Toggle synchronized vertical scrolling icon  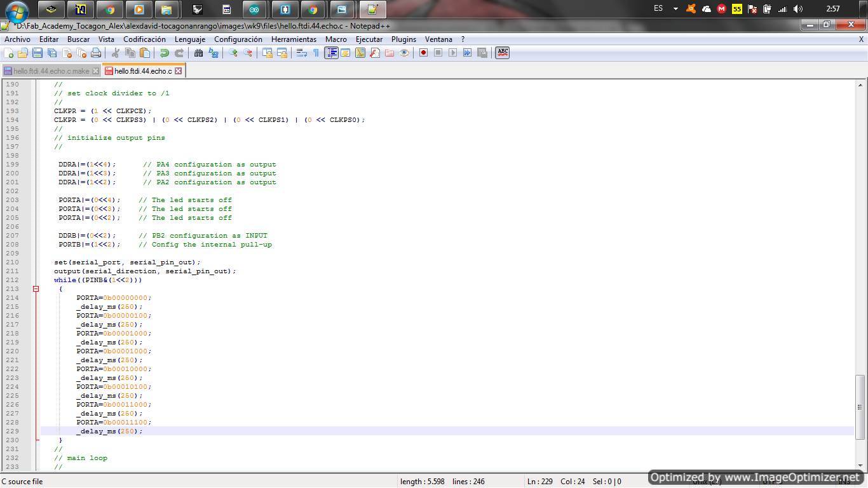pos(267,53)
